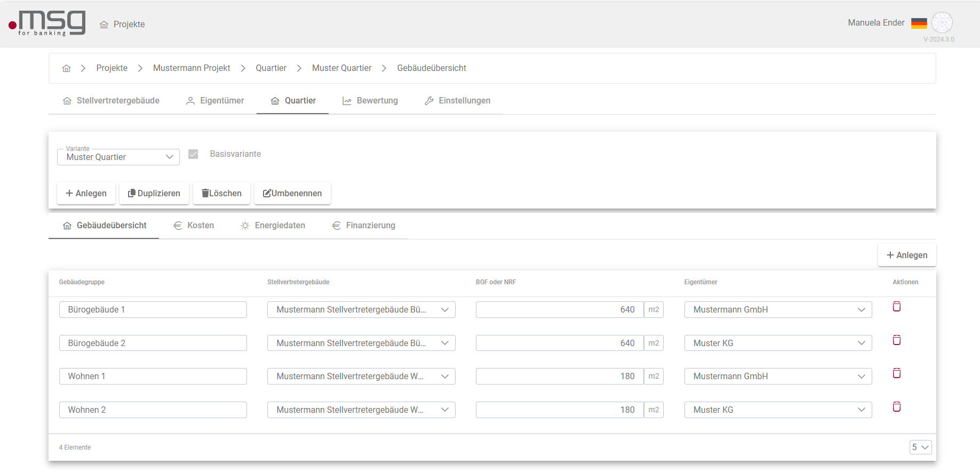Toggle the Basisvariante checkbox

193,154
